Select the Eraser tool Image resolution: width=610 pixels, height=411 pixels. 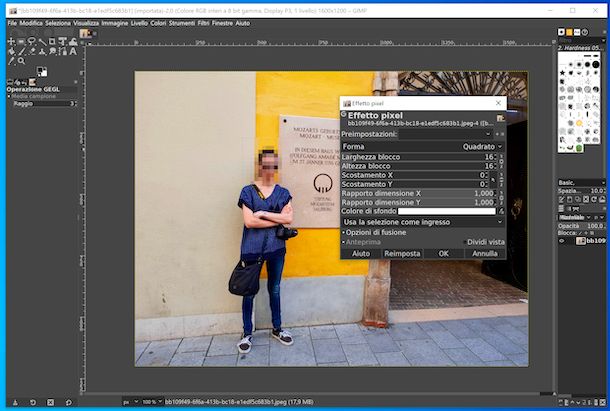(x=32, y=51)
